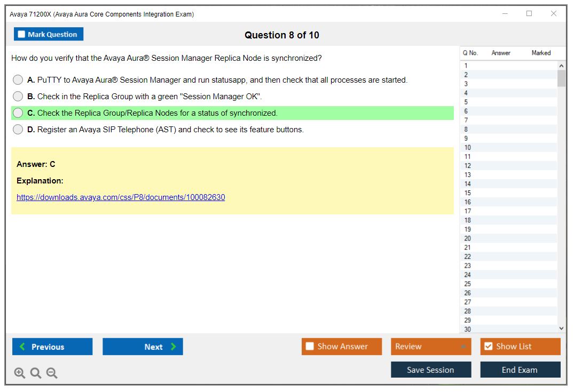The image size is (574, 392).
Task: Click the zoom reset magnifier icon
Action: click(36, 373)
